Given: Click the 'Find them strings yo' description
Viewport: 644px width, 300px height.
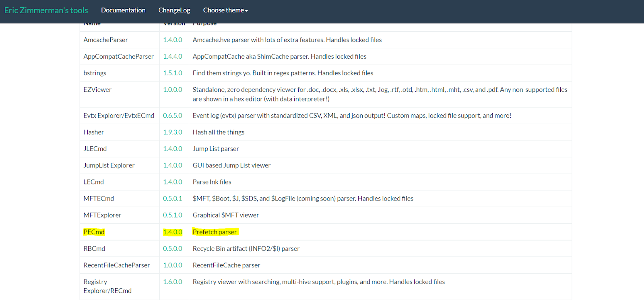Looking at the screenshot, I should click(x=283, y=73).
